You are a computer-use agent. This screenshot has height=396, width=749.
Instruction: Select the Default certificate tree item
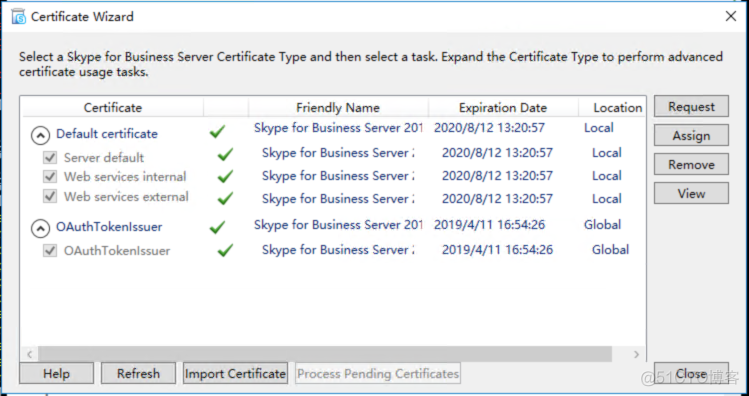107,134
